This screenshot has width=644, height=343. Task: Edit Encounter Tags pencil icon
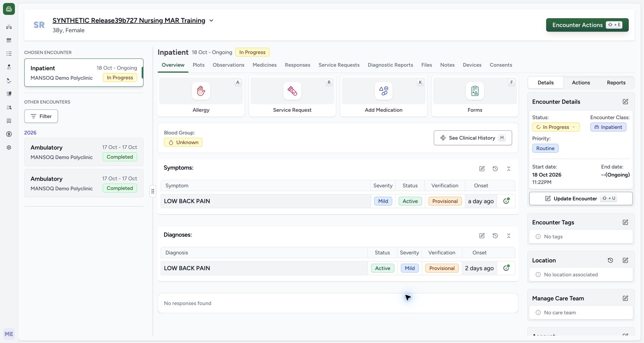click(x=625, y=222)
